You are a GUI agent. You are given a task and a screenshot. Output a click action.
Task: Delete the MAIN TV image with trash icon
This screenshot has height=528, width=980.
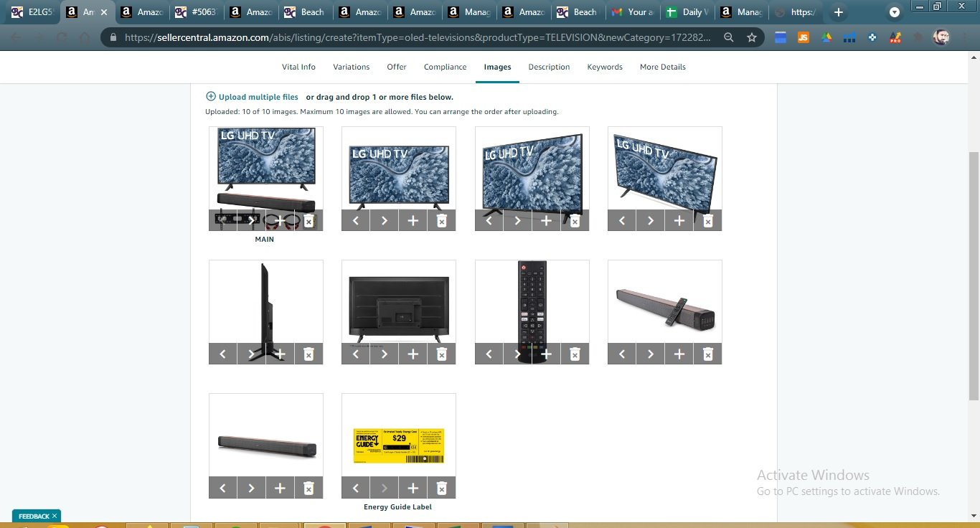308,221
